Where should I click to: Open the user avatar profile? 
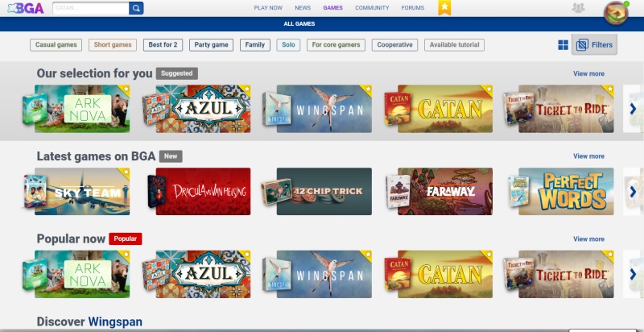coord(616,13)
